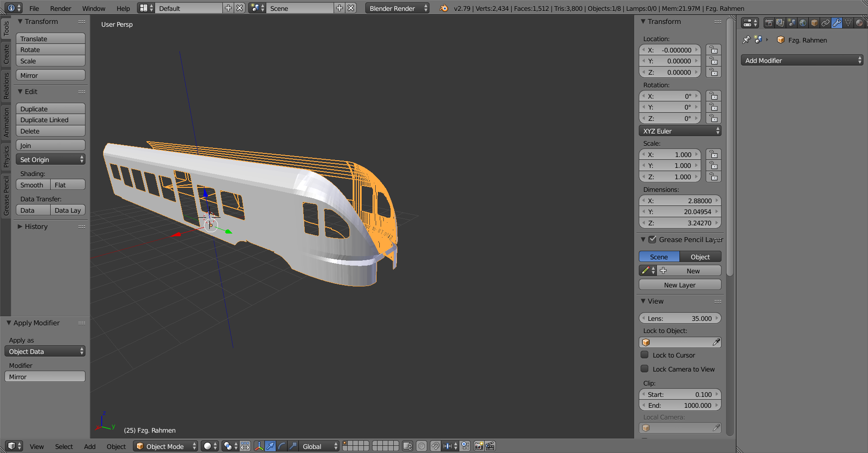Image resolution: width=868 pixels, height=453 pixels.
Task: Open the Add Modifier dropdown
Action: (x=802, y=60)
